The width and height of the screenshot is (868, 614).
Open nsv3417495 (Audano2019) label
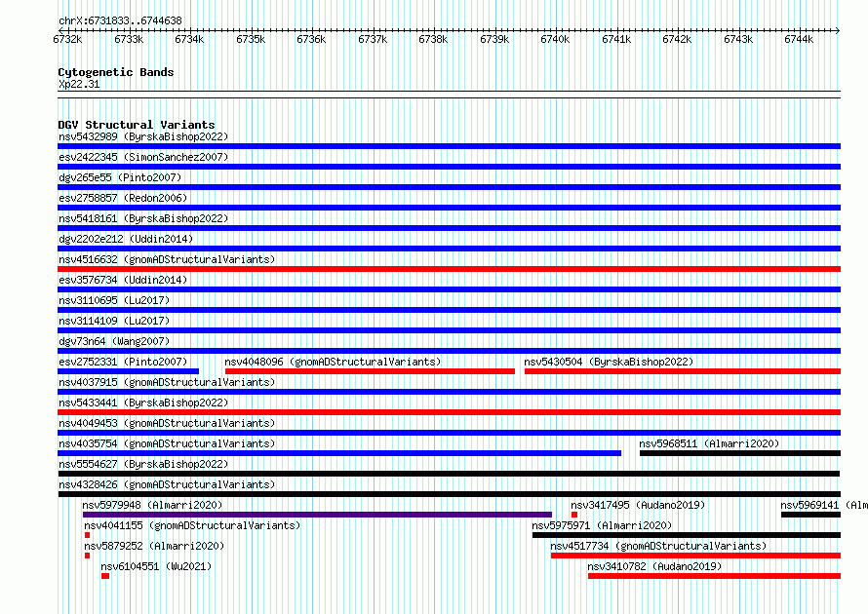(x=638, y=505)
